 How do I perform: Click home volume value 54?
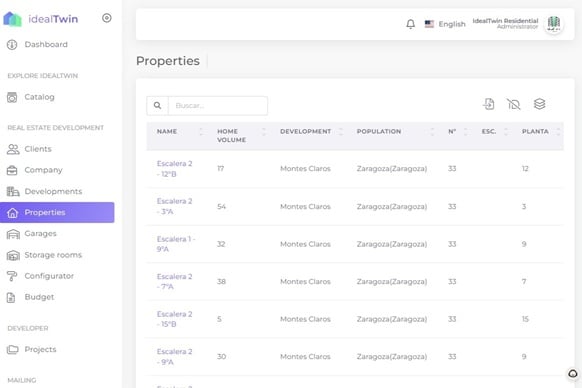pos(222,206)
